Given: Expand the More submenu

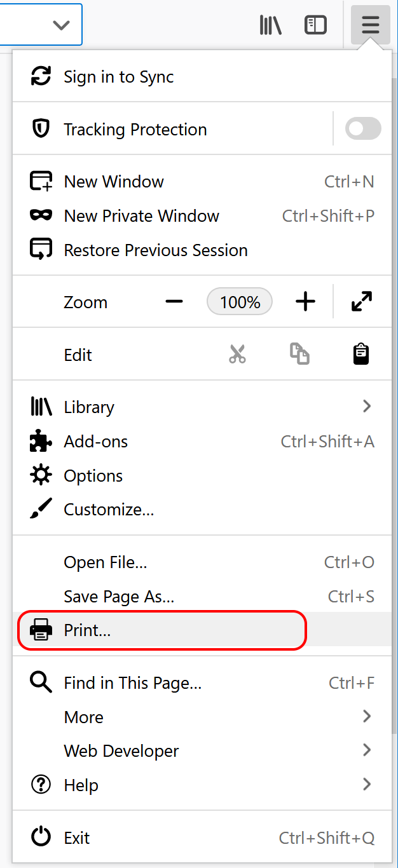Looking at the screenshot, I should coord(367,716).
